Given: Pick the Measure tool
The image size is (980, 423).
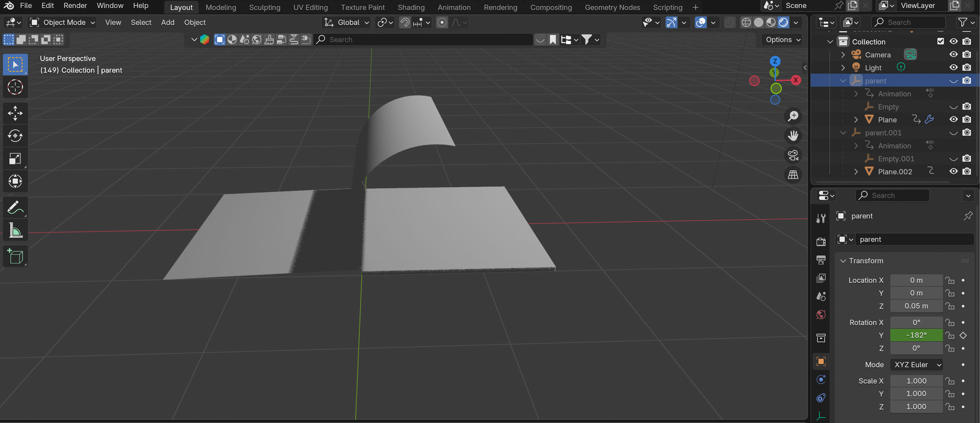Looking at the screenshot, I should [x=15, y=231].
